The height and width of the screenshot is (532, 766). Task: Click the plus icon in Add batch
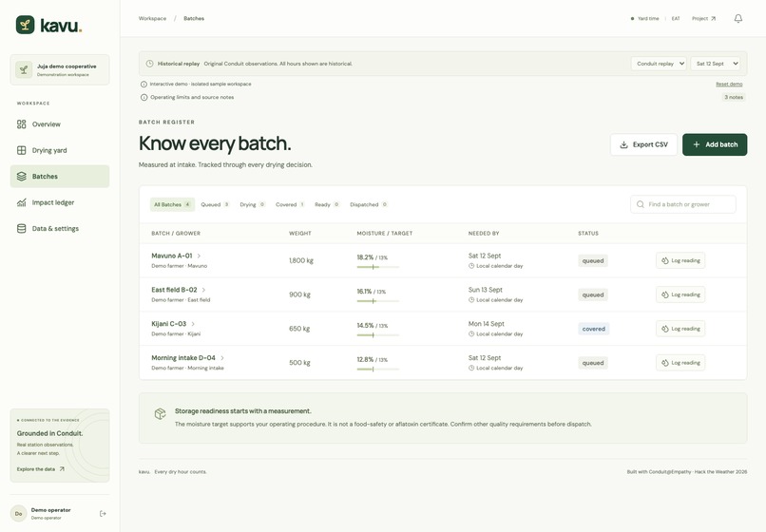point(697,144)
